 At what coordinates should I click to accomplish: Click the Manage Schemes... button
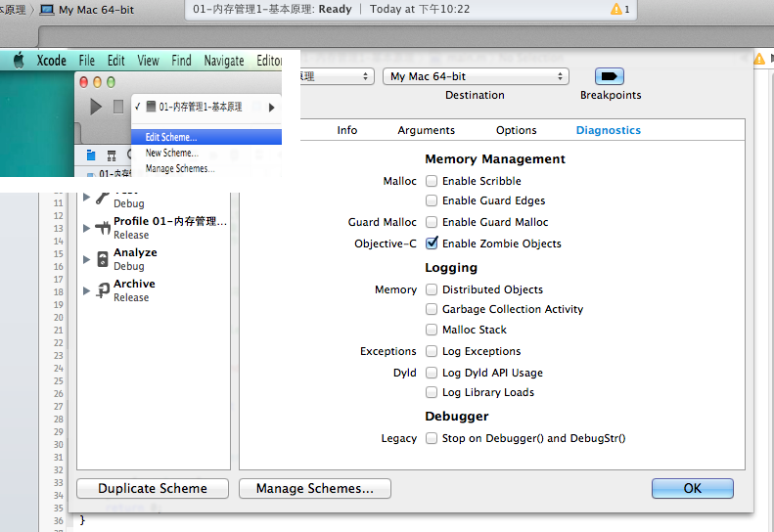tap(315, 488)
